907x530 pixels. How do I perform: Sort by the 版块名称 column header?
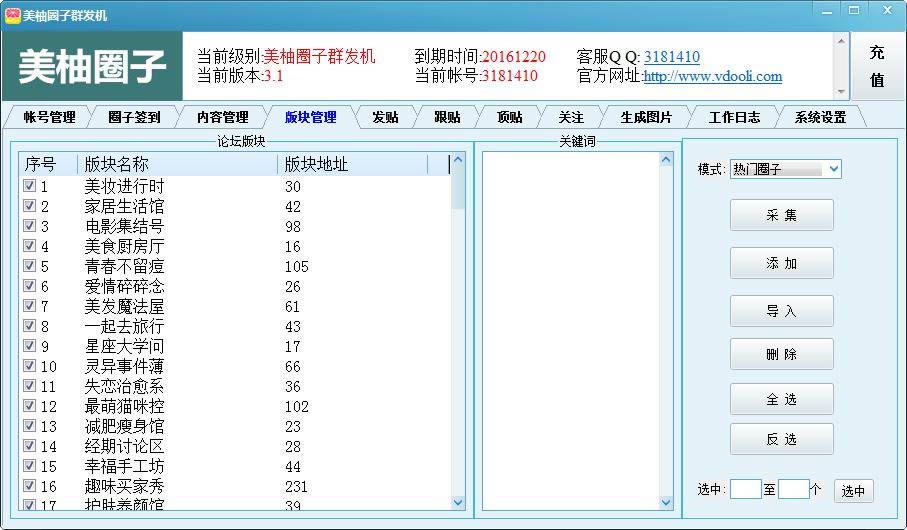click(178, 164)
